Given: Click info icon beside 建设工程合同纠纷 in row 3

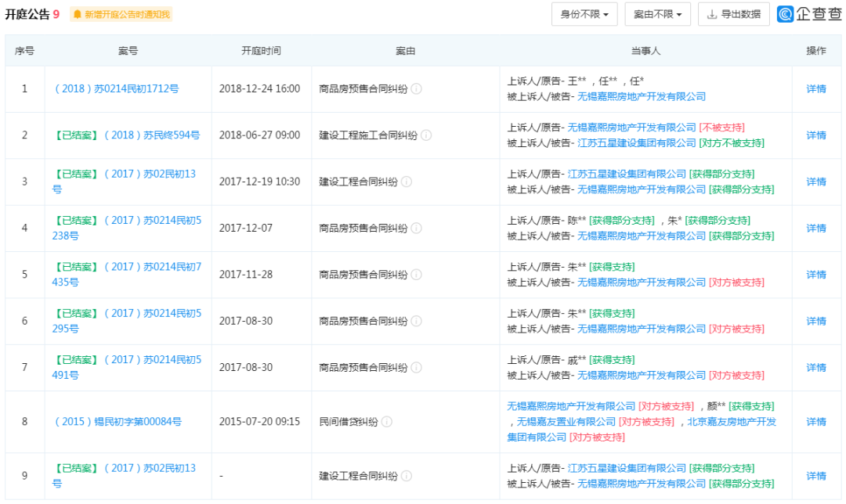Looking at the screenshot, I should pyautogui.click(x=407, y=182).
